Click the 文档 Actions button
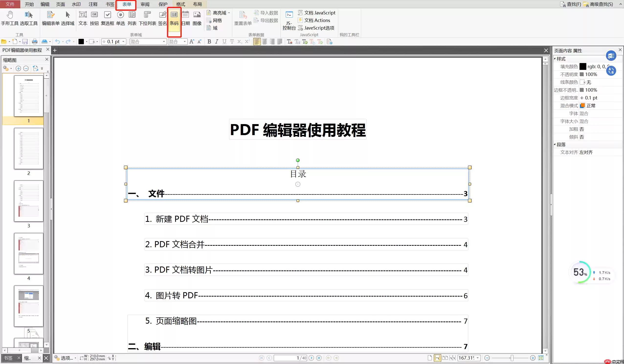The image size is (624, 364). tap(317, 20)
